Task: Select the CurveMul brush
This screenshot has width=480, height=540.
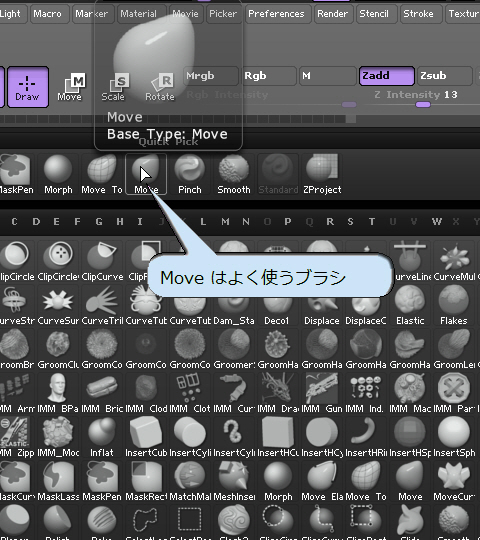Action: [x=454, y=262]
